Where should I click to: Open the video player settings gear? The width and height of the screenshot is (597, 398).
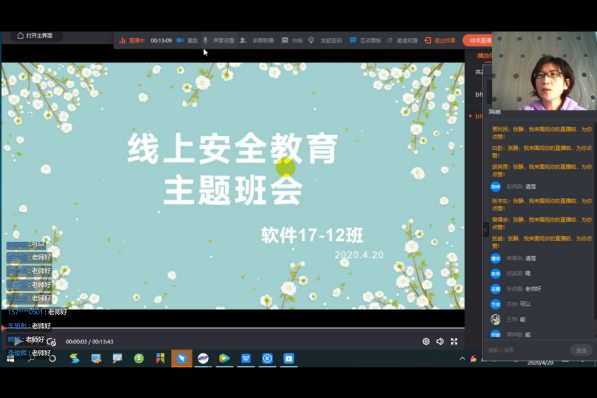click(426, 342)
